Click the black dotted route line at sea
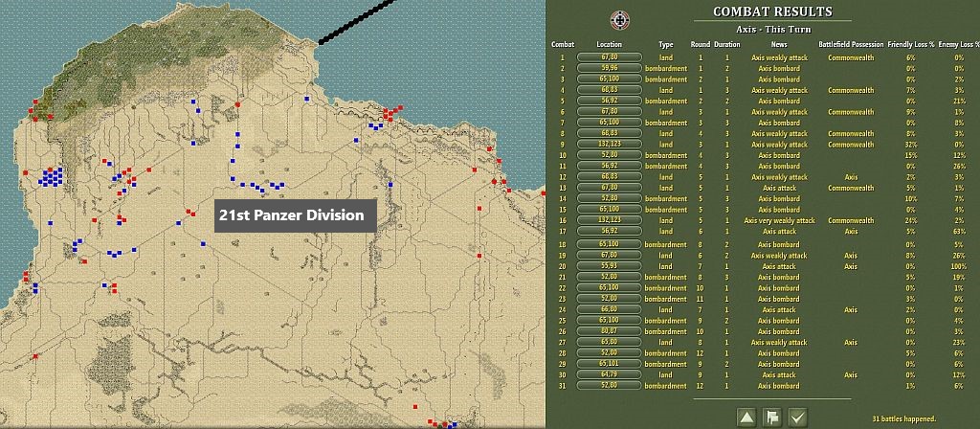 point(357,22)
